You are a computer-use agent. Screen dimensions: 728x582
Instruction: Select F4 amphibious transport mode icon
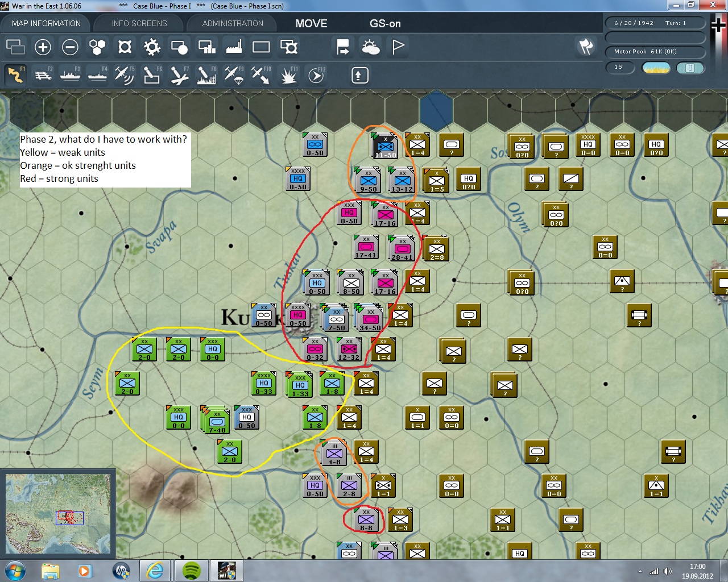click(97, 74)
